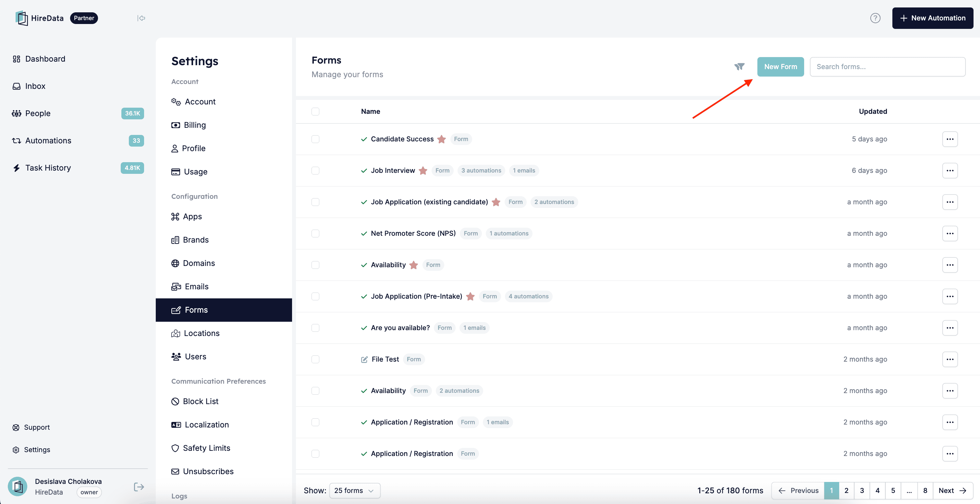This screenshot has height=504, width=980.
Task: Click the log out icon
Action: click(x=139, y=486)
